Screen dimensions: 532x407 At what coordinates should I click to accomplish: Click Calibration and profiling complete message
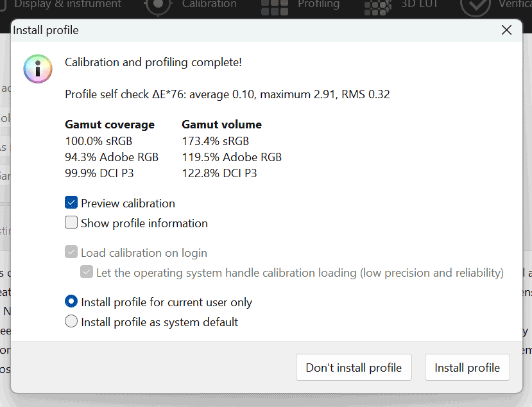tap(153, 62)
